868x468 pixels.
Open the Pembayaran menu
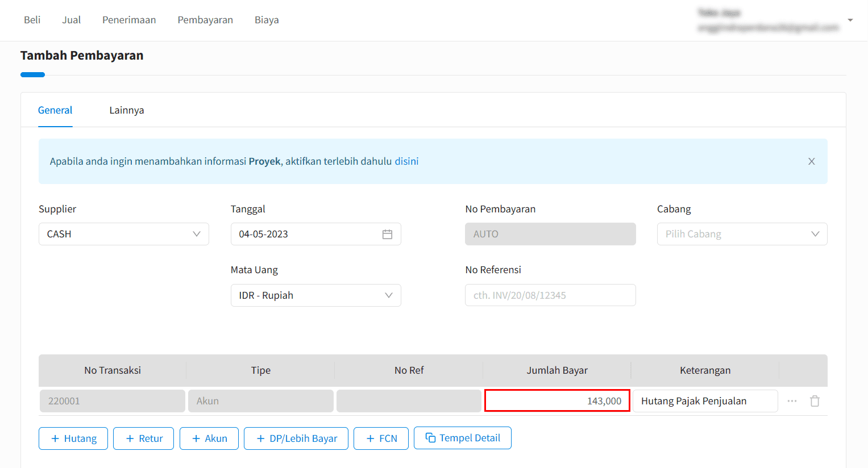205,20
